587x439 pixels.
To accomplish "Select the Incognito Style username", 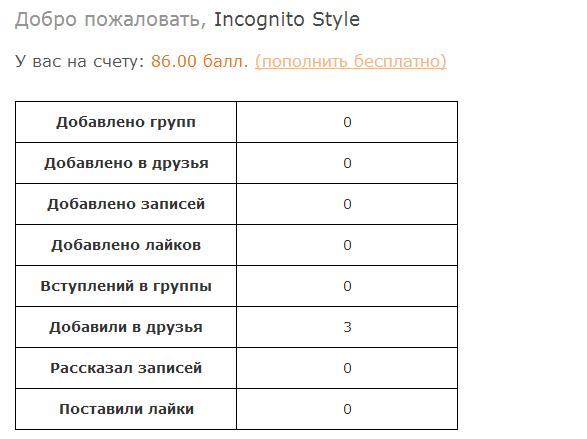I will click(x=287, y=19).
